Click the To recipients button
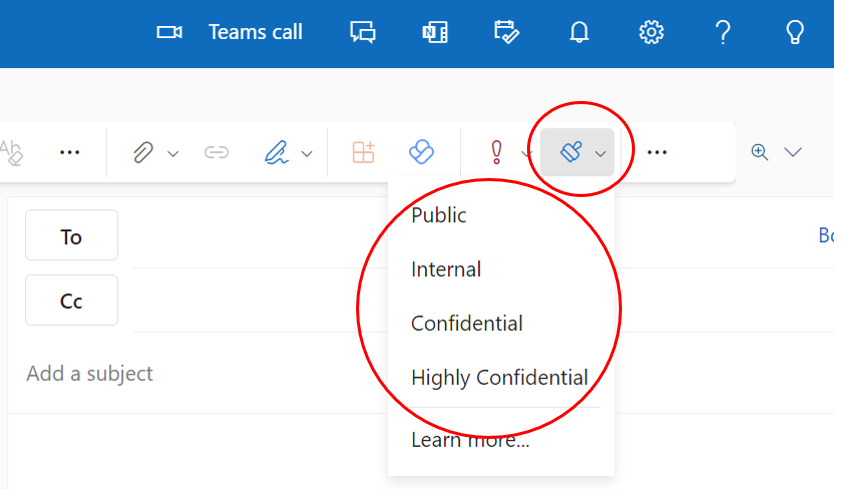 [x=71, y=236]
